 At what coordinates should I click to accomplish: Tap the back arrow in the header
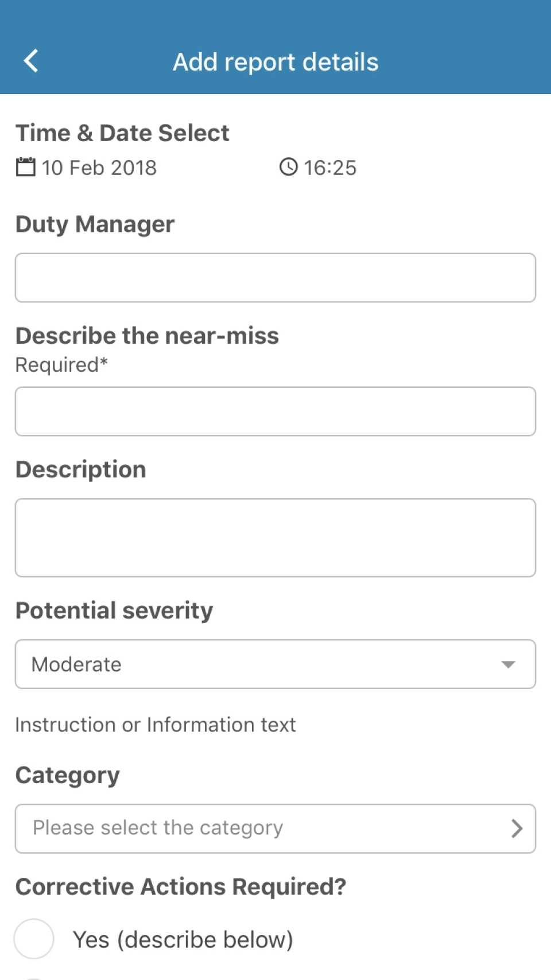pos(31,60)
